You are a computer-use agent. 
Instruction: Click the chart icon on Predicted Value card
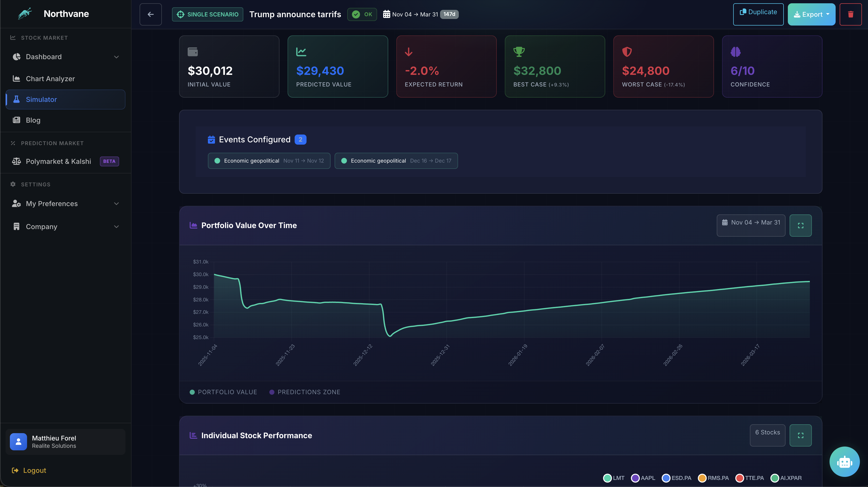point(301,52)
